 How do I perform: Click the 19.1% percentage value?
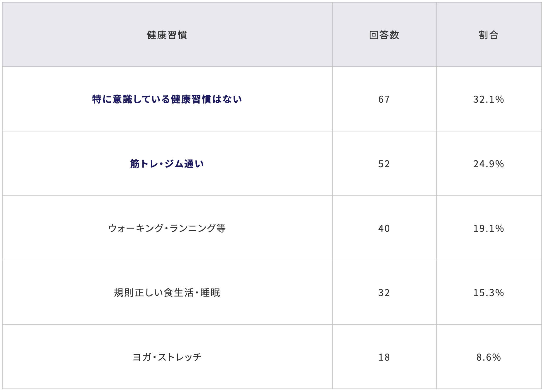coord(489,228)
